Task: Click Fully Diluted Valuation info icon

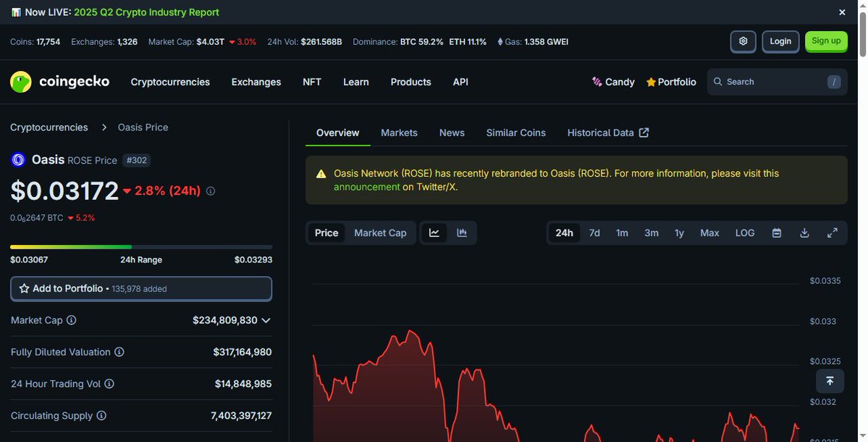Action: click(x=119, y=352)
